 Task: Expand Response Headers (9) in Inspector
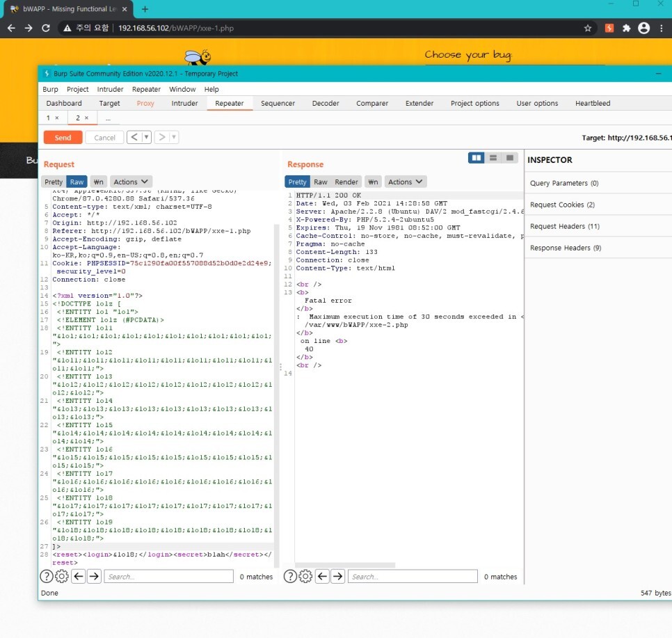(x=598, y=248)
